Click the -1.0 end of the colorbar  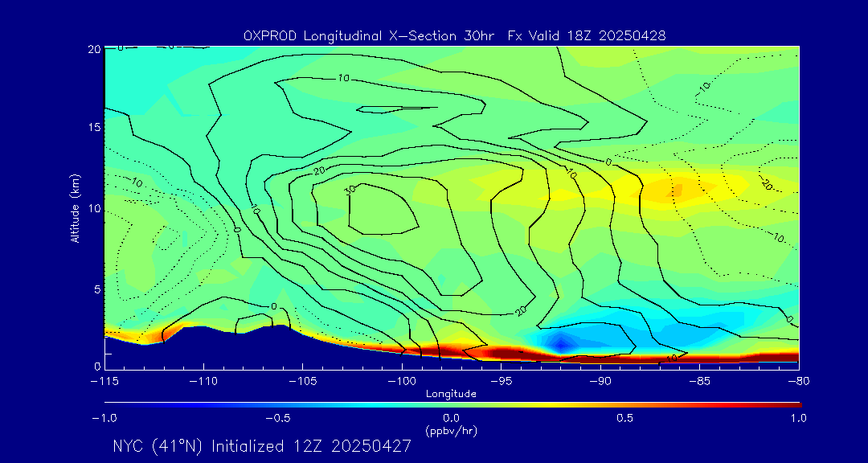point(104,418)
